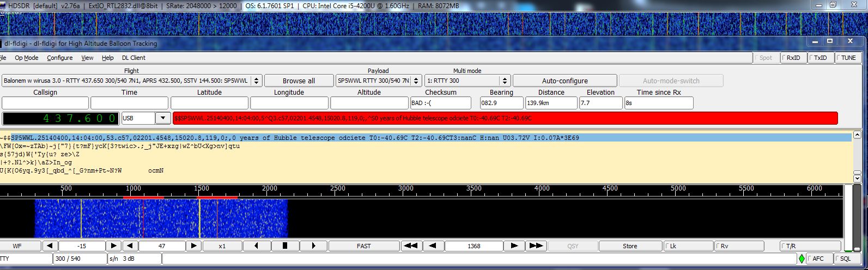Click highlighted received line starting SP5WWL
This screenshot has width=868, height=270.
click(x=431, y=138)
